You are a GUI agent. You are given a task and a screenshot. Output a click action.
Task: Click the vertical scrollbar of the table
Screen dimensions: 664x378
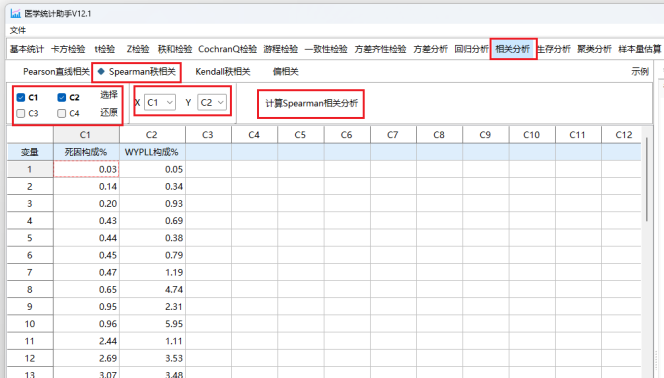click(647, 179)
